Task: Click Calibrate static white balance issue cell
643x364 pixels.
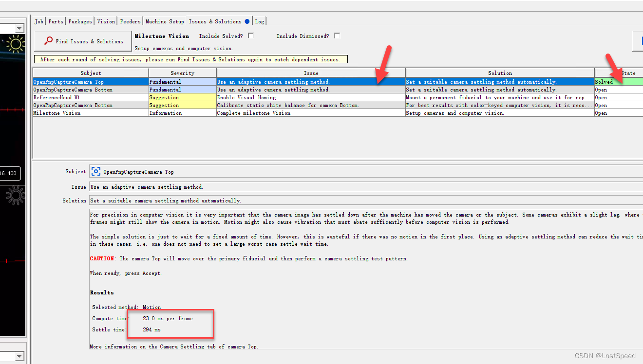Action: point(311,105)
